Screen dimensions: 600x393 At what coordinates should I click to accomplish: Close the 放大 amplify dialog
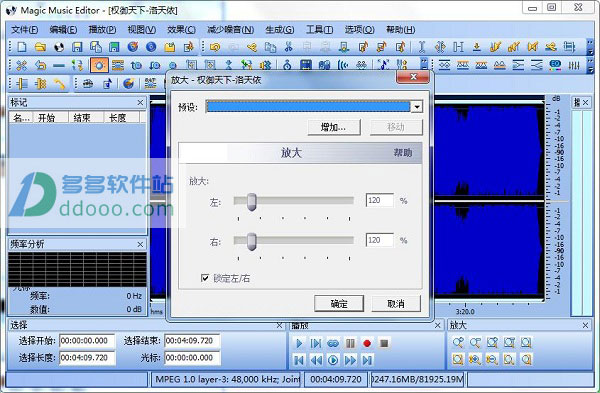413,77
